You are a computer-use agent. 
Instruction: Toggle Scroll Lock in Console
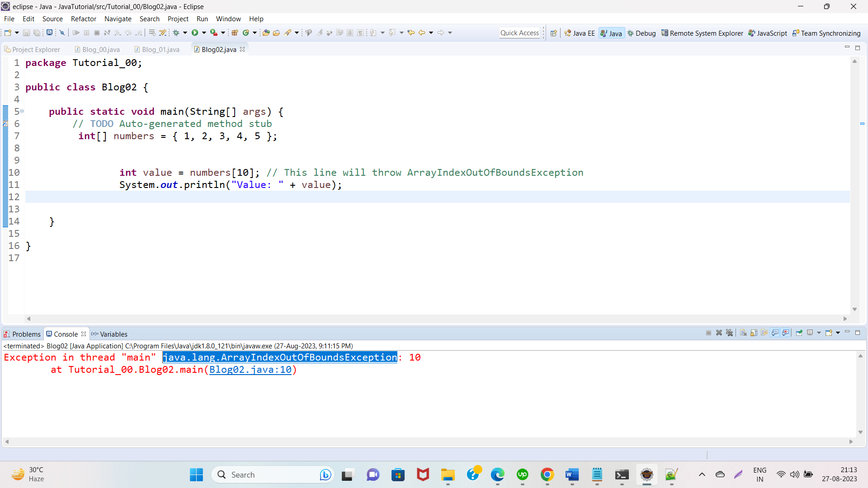(754, 333)
